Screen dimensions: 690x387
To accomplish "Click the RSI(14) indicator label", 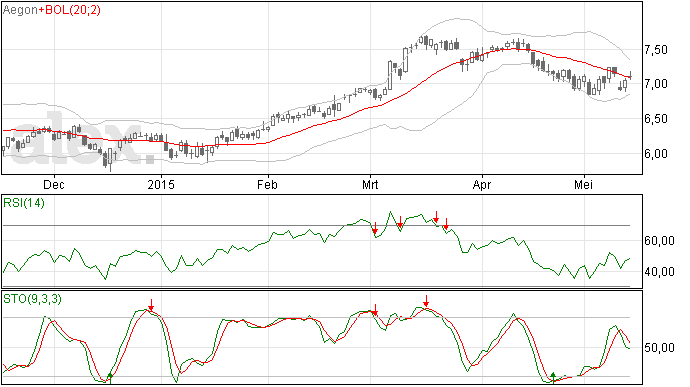I will point(24,203).
